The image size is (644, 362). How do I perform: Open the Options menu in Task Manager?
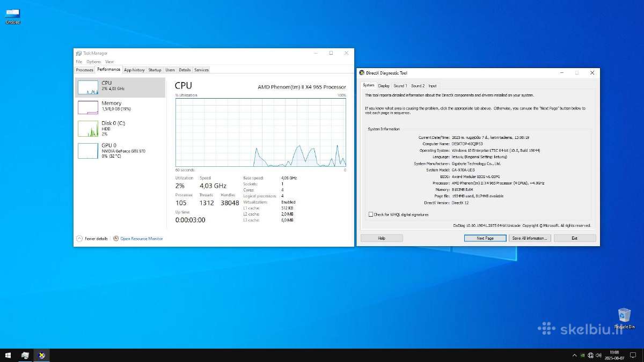(x=94, y=62)
